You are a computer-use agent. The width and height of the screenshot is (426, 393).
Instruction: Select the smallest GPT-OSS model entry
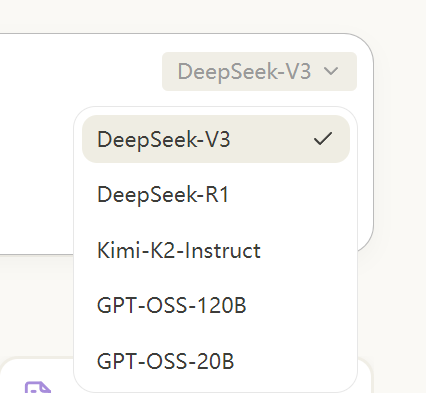(x=216, y=361)
